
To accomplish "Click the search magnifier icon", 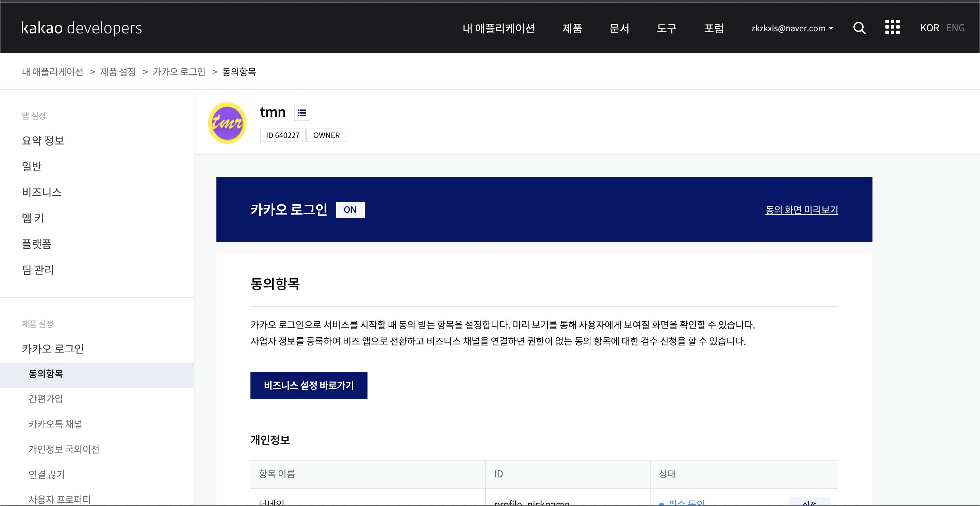I will (859, 28).
